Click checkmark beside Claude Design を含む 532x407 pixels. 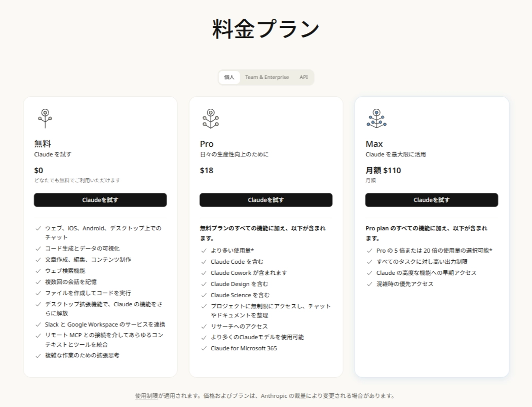click(204, 284)
